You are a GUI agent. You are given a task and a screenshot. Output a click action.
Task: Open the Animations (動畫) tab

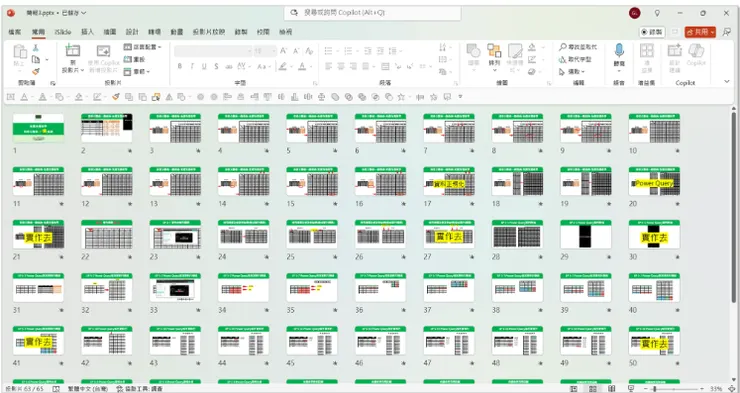point(177,32)
